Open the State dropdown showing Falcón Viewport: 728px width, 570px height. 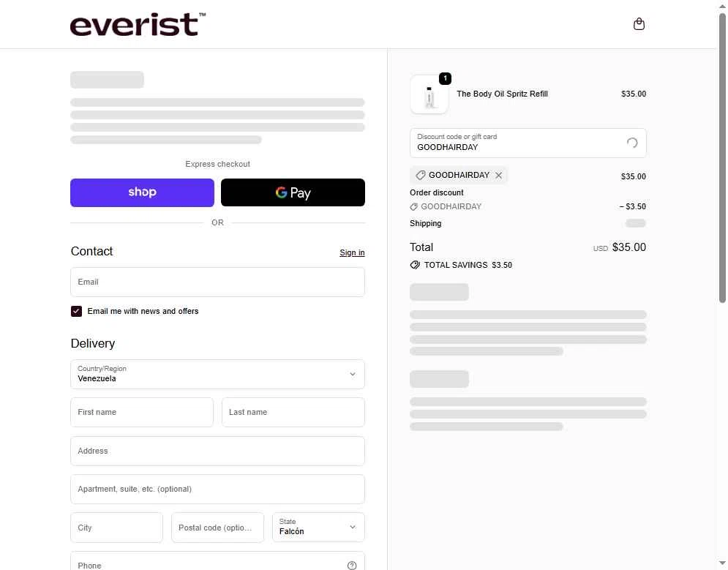(x=318, y=528)
